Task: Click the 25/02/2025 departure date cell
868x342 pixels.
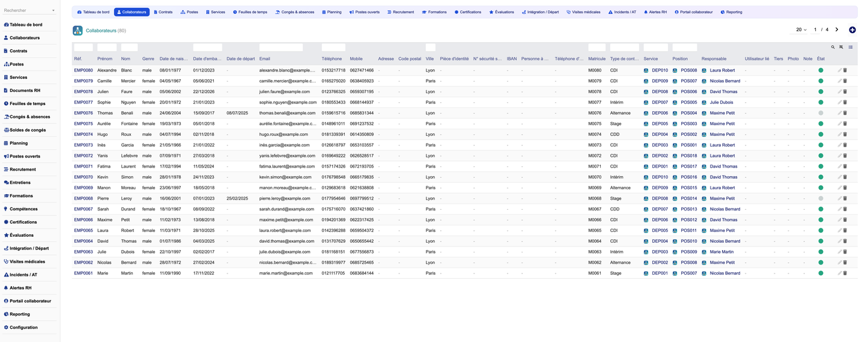Action: 237,198
